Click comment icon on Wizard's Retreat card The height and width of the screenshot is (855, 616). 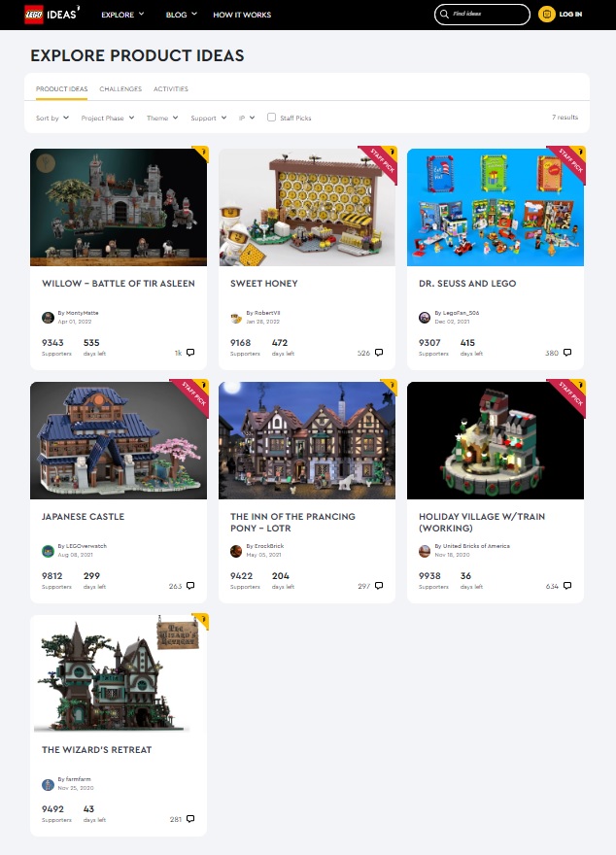[x=190, y=819]
